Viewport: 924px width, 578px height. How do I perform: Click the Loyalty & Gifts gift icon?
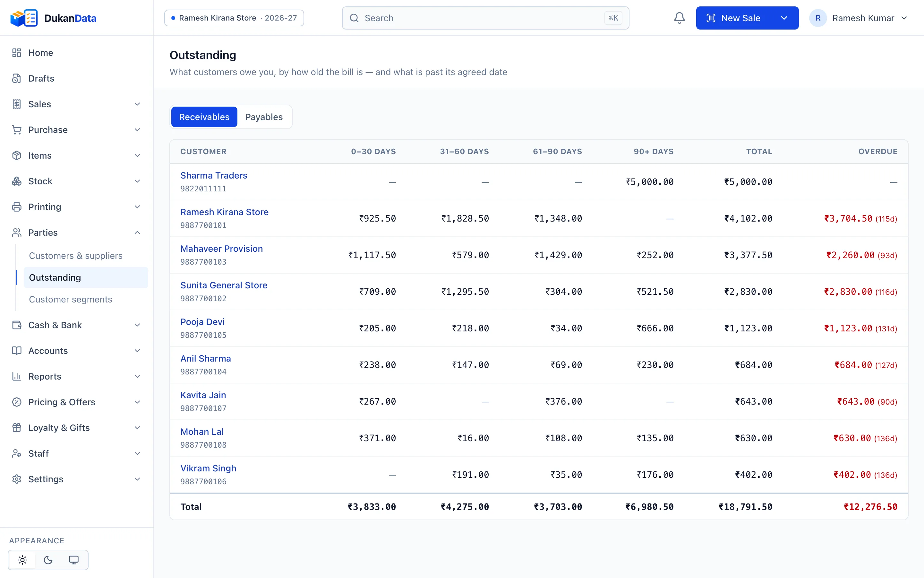[16, 428]
